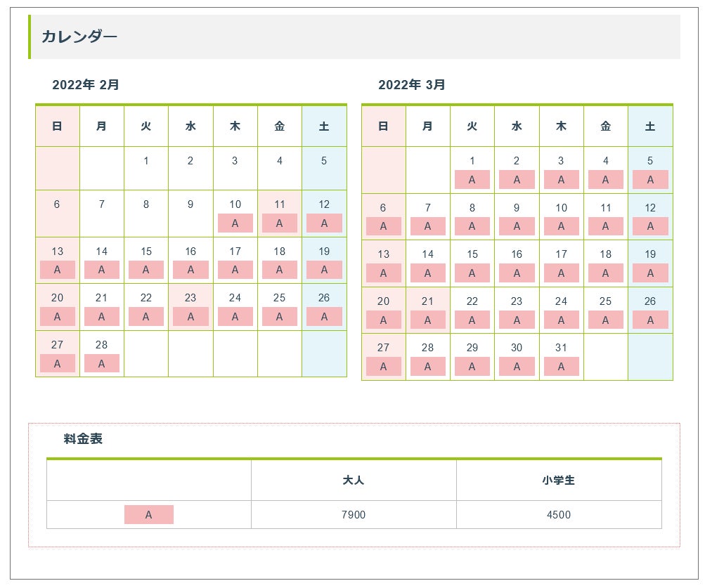Select the A plan on March 29

[x=472, y=367]
